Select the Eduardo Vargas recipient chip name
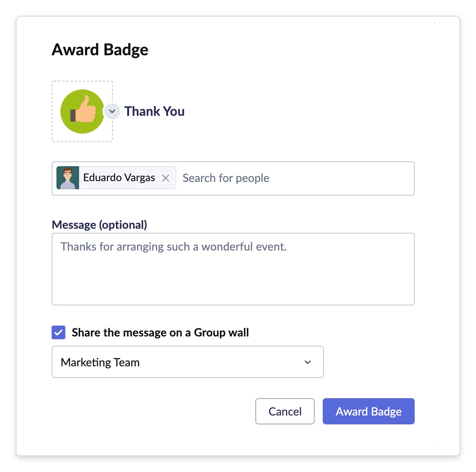Viewport: 476px width, 472px height. click(x=119, y=178)
